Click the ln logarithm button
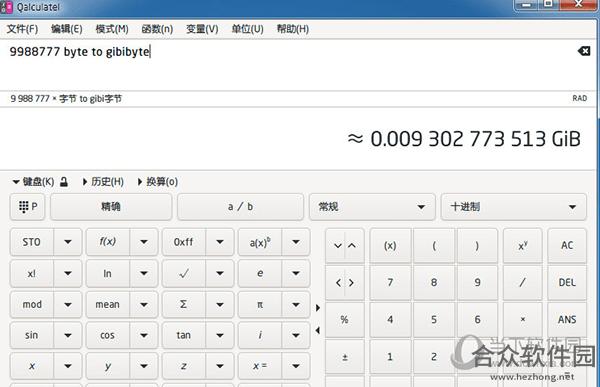The height and width of the screenshot is (387, 600). coord(108,273)
